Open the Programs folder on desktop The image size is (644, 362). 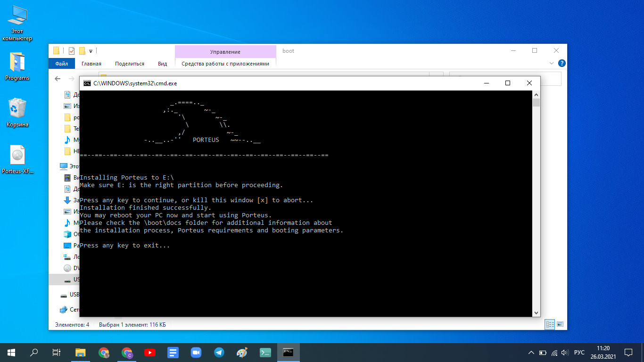(x=17, y=66)
